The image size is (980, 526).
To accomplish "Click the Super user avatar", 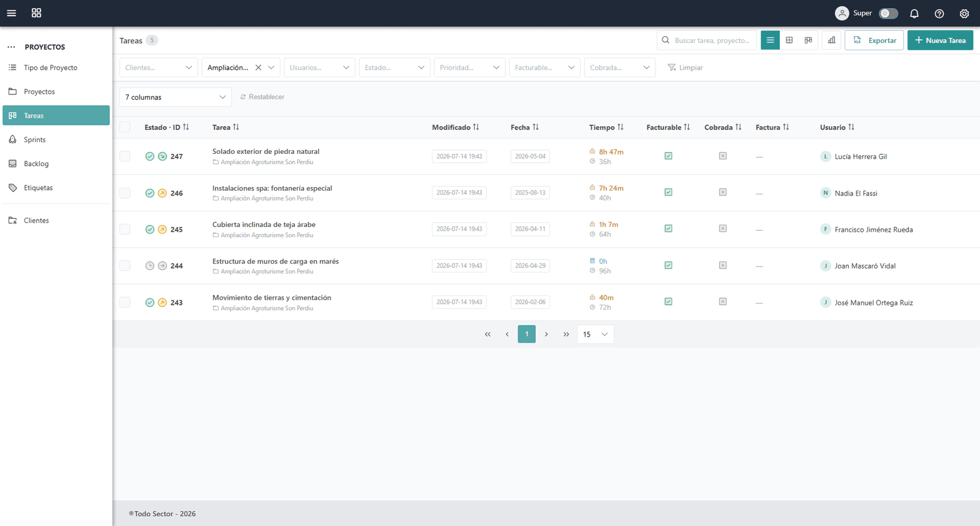I will [842, 13].
